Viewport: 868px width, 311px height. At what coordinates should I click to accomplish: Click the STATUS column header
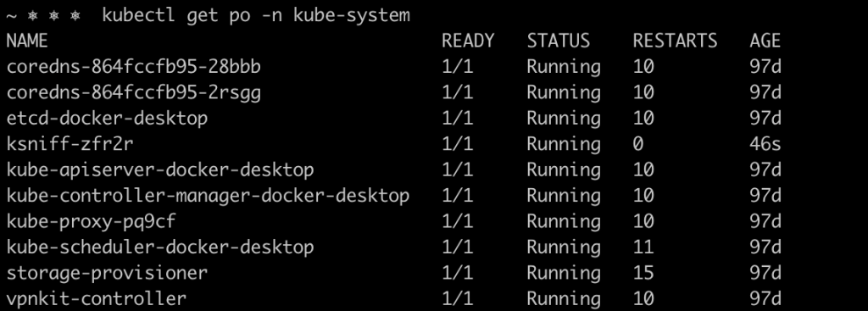click(558, 41)
